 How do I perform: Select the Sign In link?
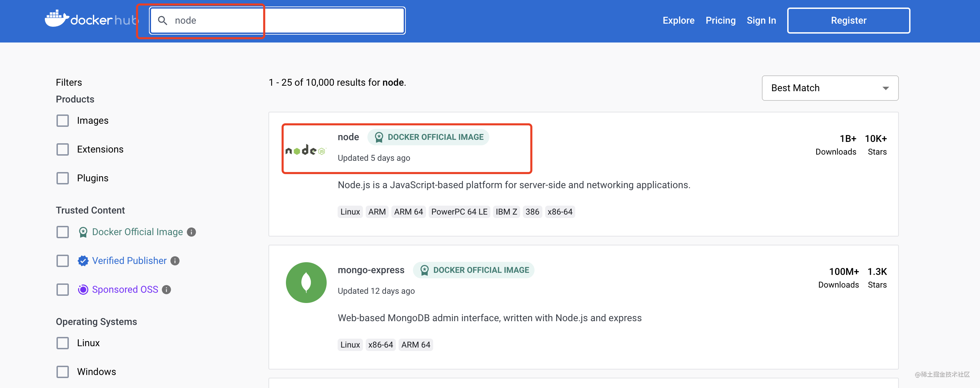point(761,20)
